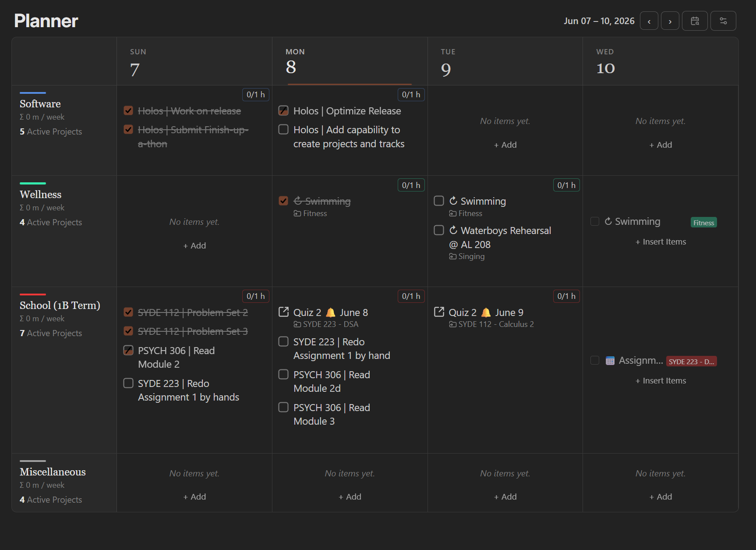756x550 pixels.
Task: Click the folder icon next to Singing
Action: [452, 256]
